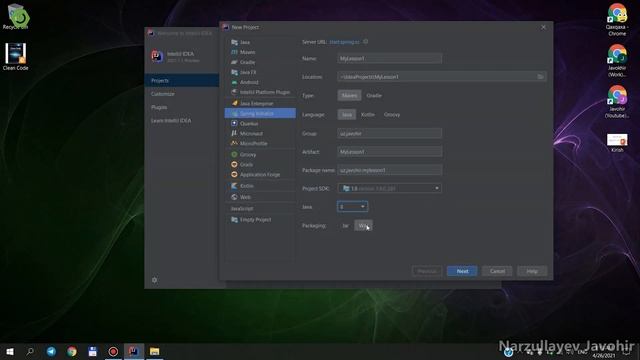Open Chrome from taskbar
Image resolution: width=640 pixels, height=360 pixels.
pyautogui.click(x=72, y=351)
